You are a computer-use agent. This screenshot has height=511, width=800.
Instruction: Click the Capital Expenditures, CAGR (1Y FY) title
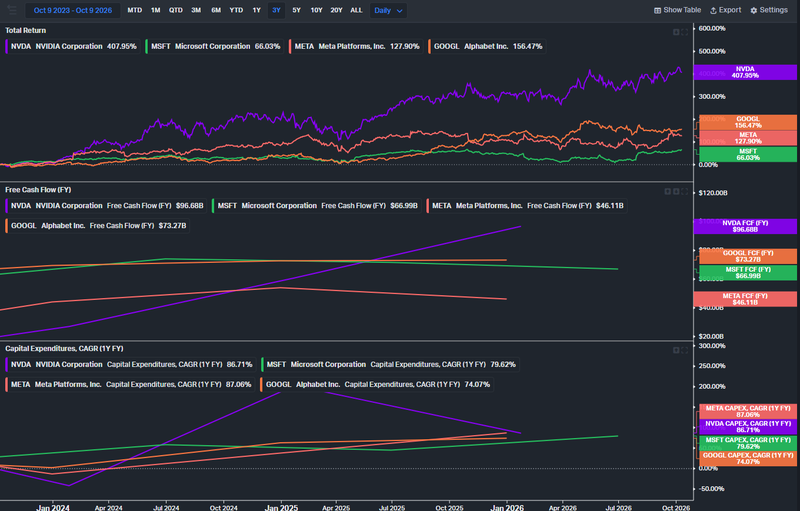tap(64, 349)
